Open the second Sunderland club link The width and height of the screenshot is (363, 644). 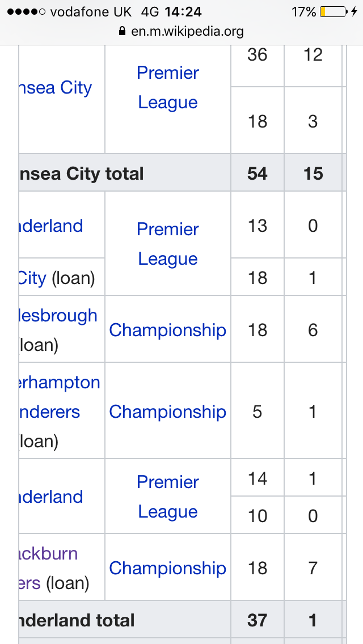(51, 497)
